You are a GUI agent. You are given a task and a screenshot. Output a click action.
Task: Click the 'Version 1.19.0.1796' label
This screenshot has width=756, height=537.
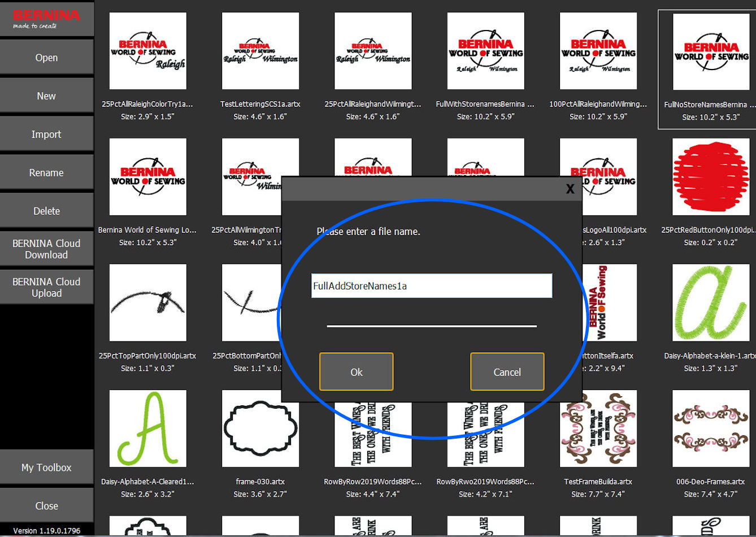click(x=46, y=531)
